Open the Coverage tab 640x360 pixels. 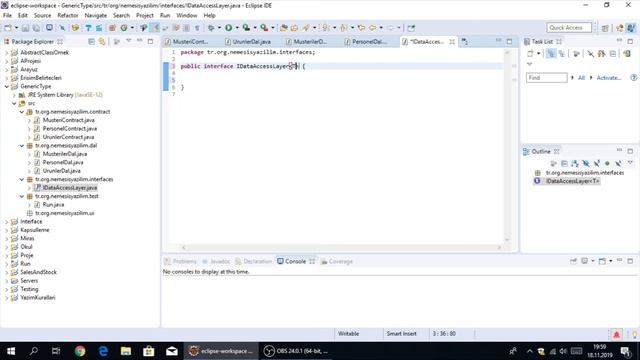tap(337, 262)
